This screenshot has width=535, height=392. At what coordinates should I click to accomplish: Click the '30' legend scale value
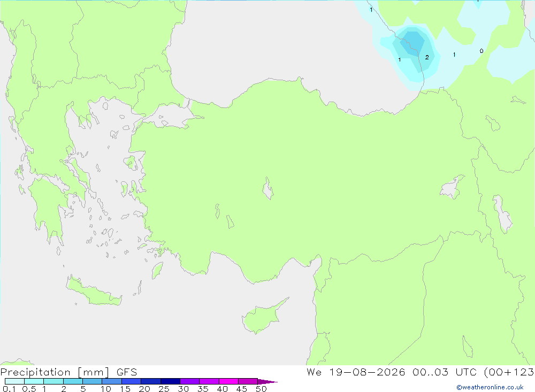[x=184, y=389]
